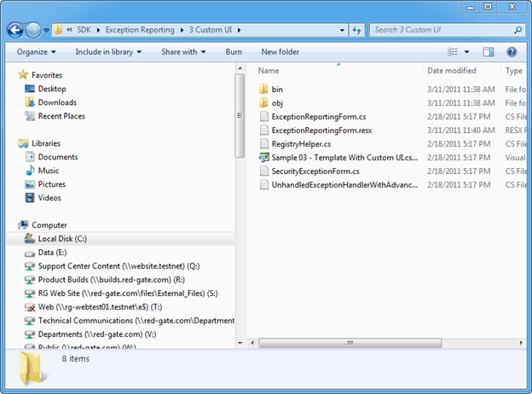Click the file list horizontal scrollbar thumb

(350, 343)
